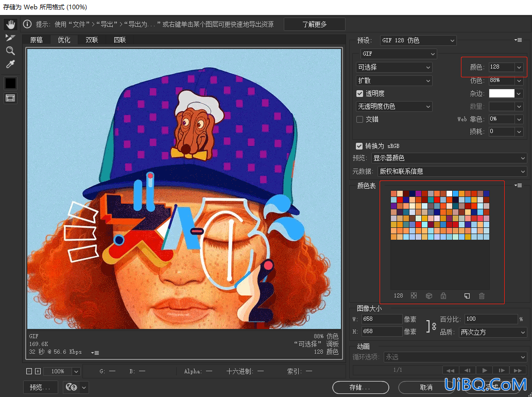532x397 pixels.
Task: Click the 预览... button
Action: pyautogui.click(x=40, y=387)
